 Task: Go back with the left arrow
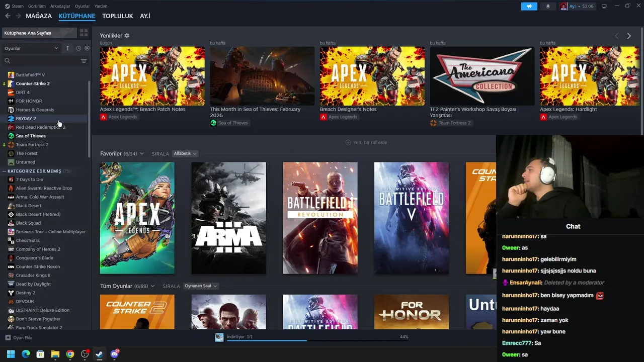click(x=8, y=16)
